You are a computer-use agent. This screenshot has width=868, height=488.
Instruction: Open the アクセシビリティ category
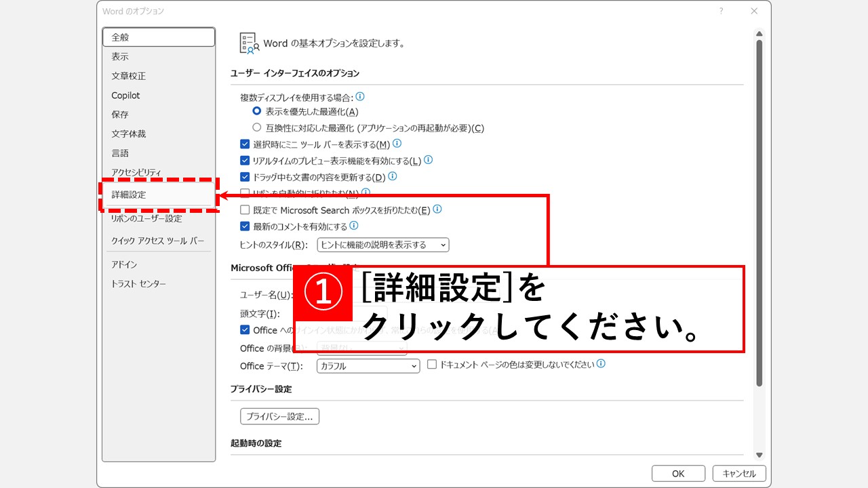159,172
